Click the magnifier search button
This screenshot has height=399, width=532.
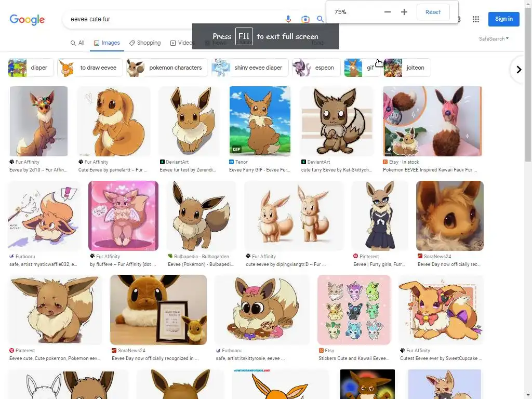coord(320,19)
